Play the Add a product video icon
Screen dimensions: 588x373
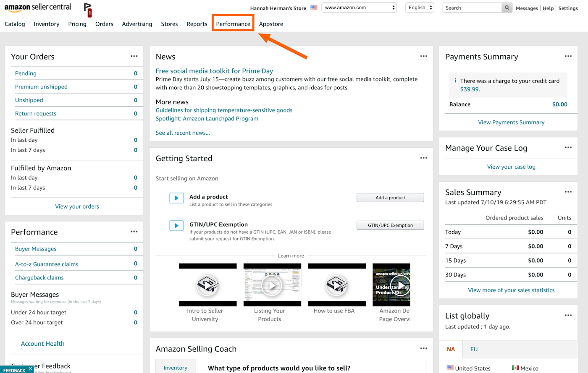pos(176,198)
